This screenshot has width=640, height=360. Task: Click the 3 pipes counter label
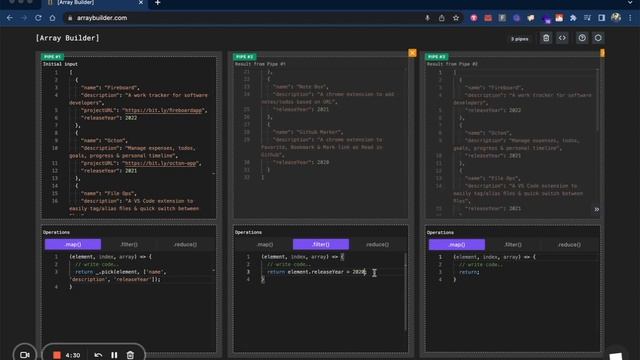pyautogui.click(x=520, y=39)
